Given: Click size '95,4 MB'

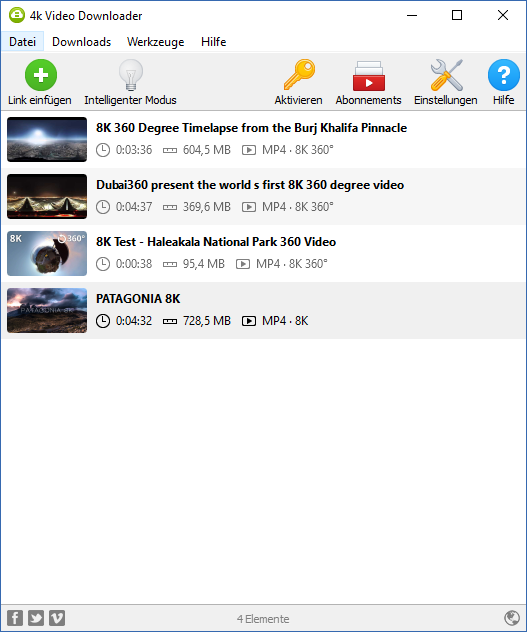Looking at the screenshot, I should (204, 264).
